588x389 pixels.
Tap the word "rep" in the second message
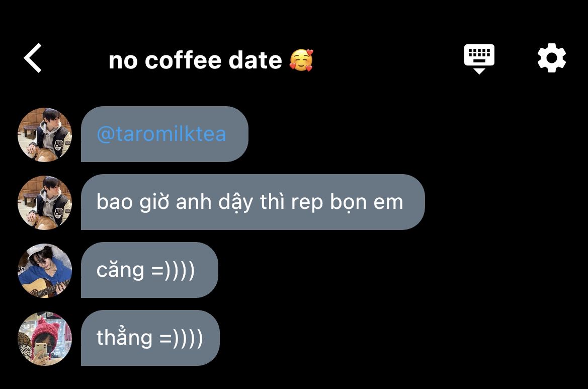click(307, 204)
